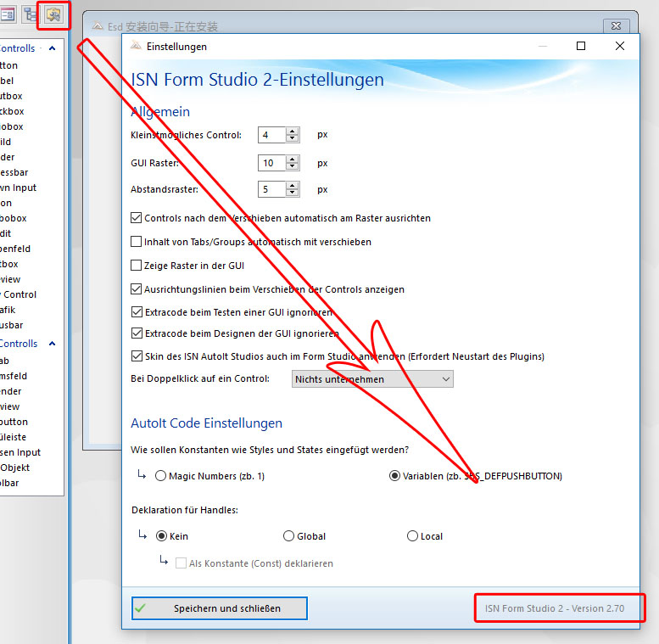659x644 pixels.
Task: Increase GUI Raster value with the up arrow
Action: point(292,159)
